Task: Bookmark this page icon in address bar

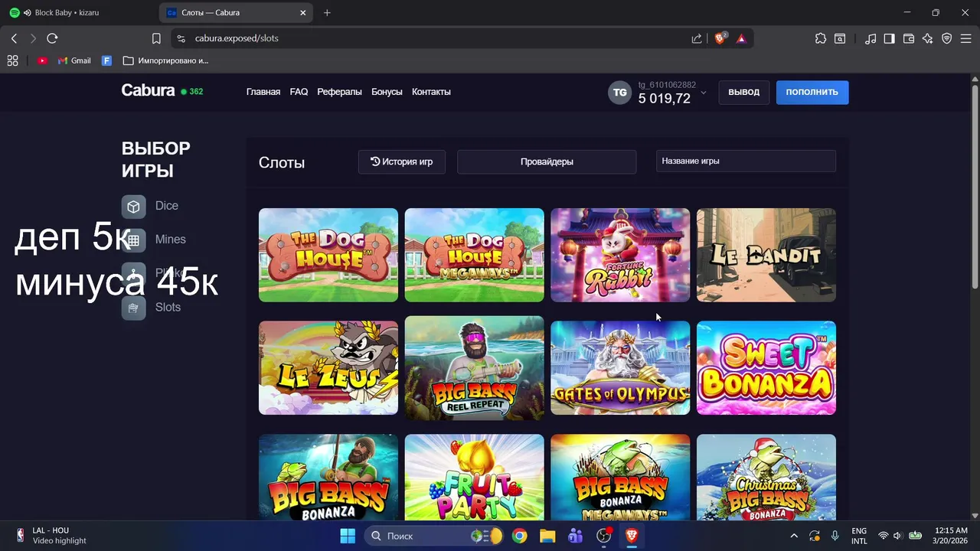Action: 156,38
